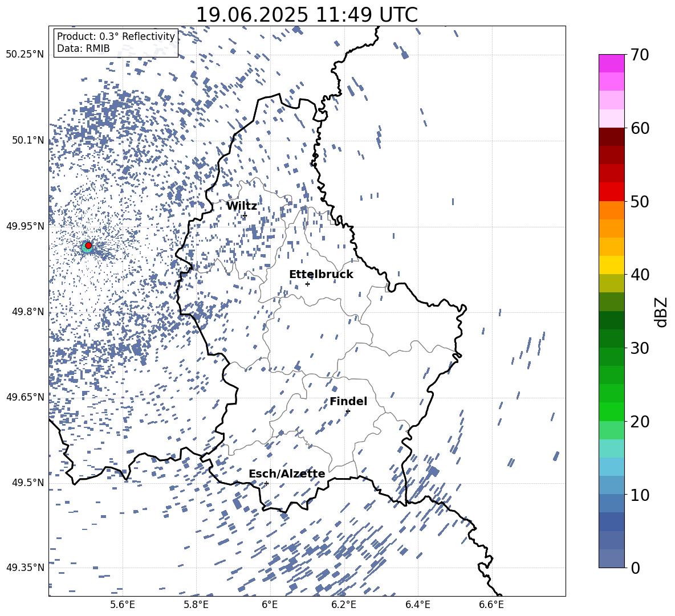Click the pale pink colorbar segment above 60
The width and height of the screenshot is (675, 616).
click(x=611, y=119)
